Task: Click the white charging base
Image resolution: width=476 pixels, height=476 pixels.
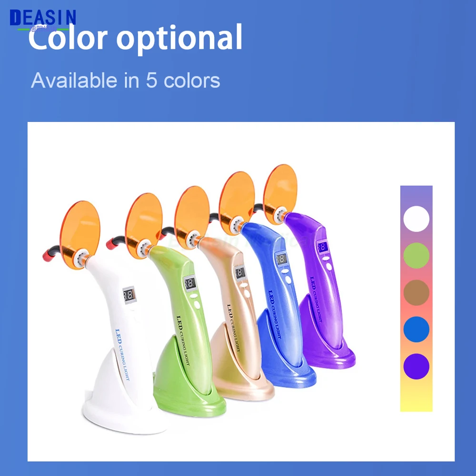Action: point(119,401)
